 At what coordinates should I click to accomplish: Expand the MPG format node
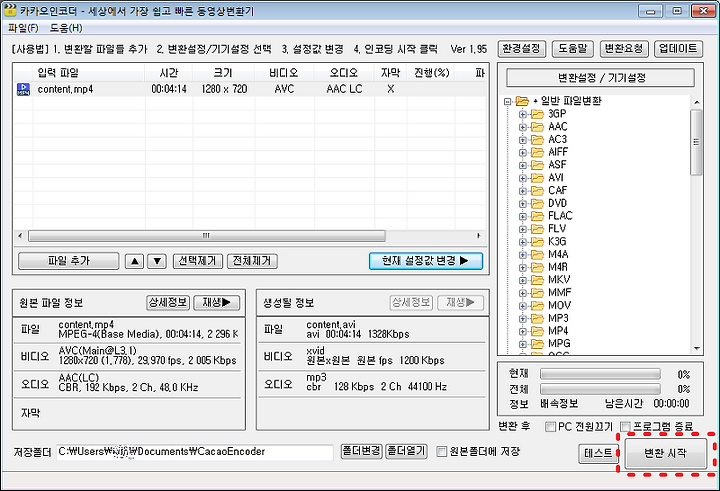pyautogui.click(x=523, y=344)
